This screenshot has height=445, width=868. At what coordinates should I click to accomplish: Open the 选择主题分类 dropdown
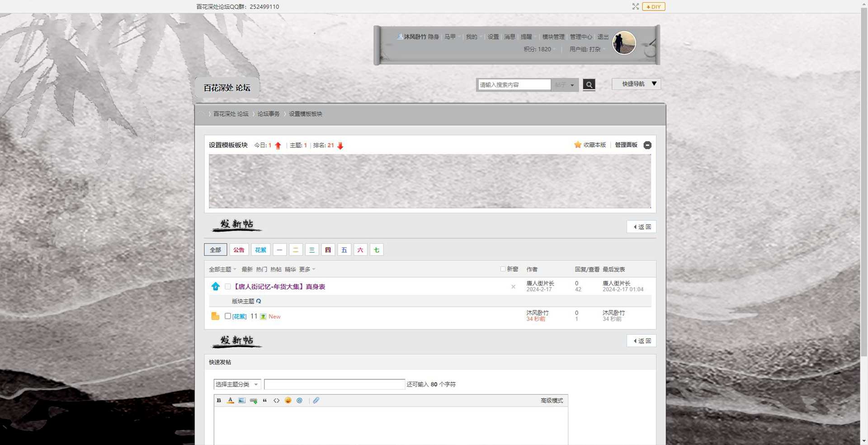pyautogui.click(x=237, y=384)
